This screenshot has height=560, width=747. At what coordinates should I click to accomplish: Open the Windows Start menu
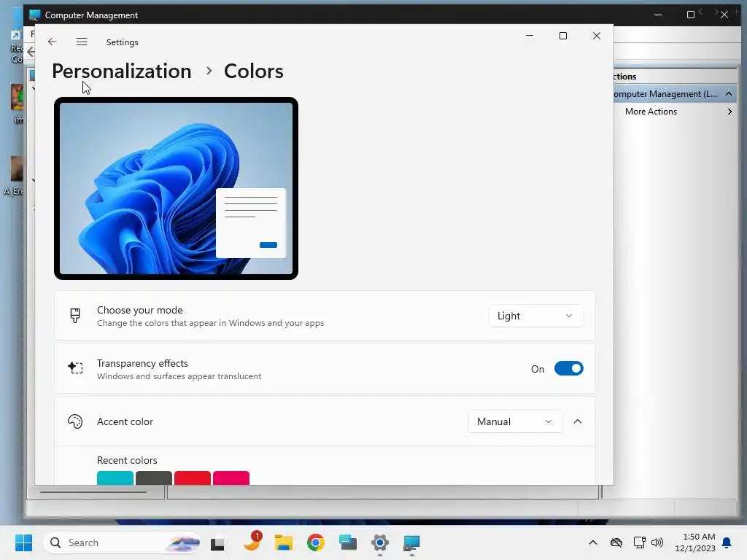click(x=23, y=542)
